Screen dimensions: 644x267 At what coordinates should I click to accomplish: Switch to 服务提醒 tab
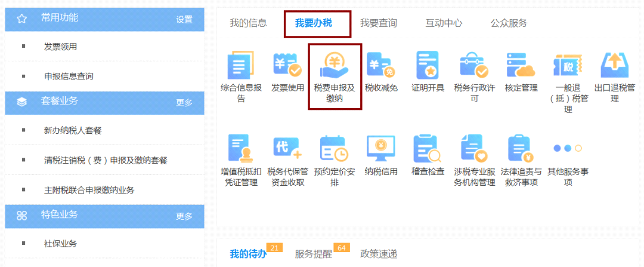(x=314, y=254)
